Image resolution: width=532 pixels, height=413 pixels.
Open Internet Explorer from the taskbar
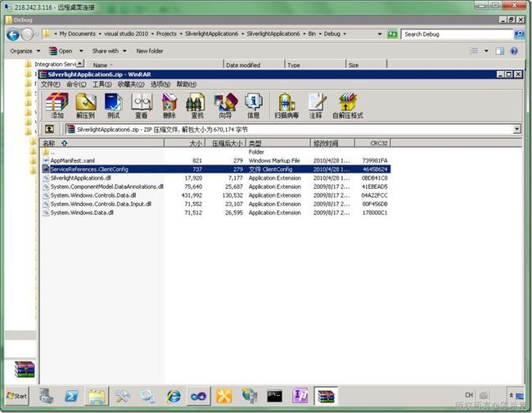coord(174,396)
